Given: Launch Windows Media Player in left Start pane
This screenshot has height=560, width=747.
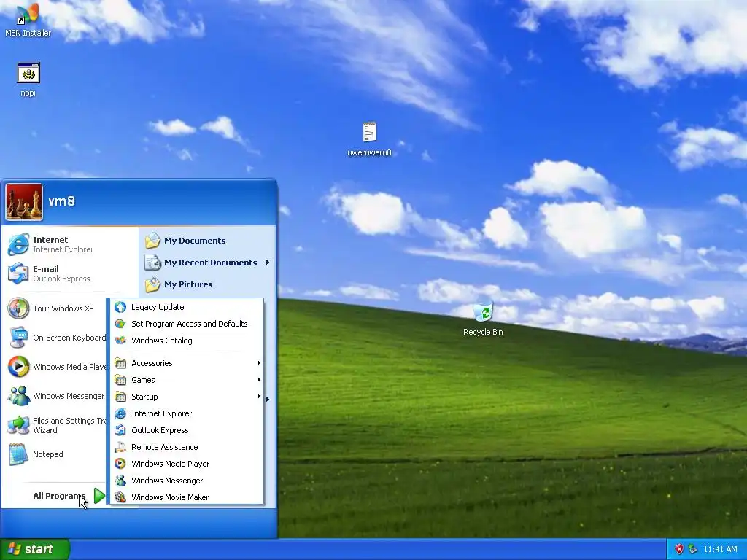Looking at the screenshot, I should point(56,367).
